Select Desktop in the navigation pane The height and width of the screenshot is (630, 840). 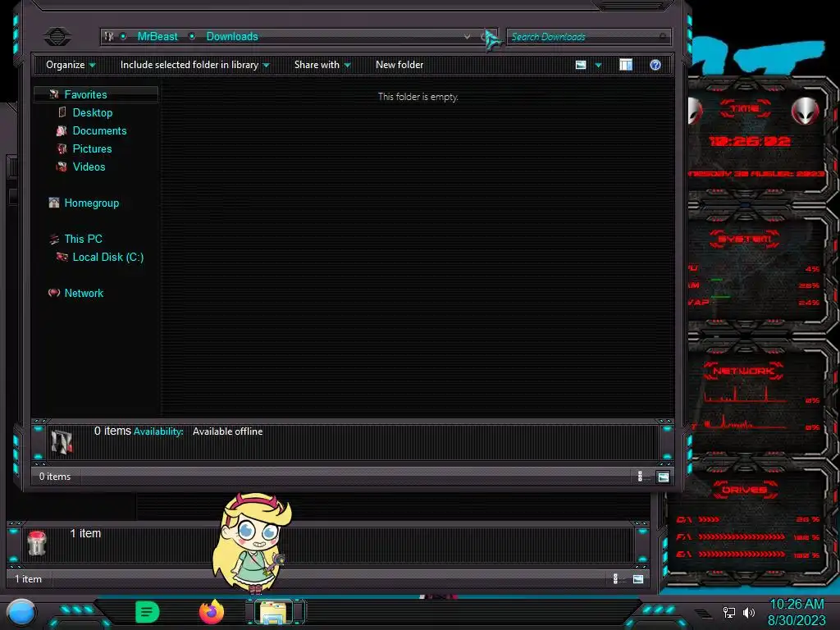(92, 112)
